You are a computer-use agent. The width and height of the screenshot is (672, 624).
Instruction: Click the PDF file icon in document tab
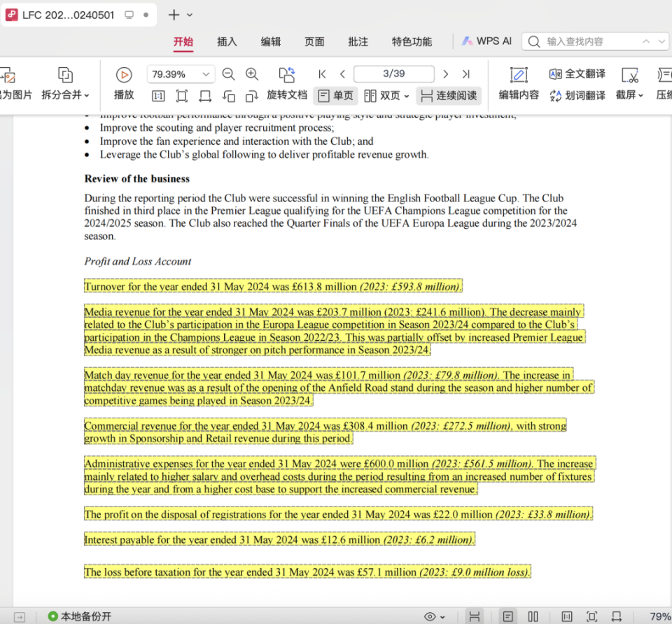12,15
